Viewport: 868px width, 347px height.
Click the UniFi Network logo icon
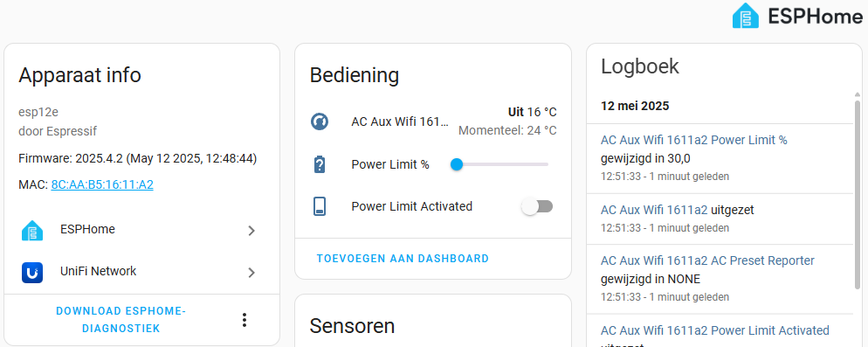(32, 272)
